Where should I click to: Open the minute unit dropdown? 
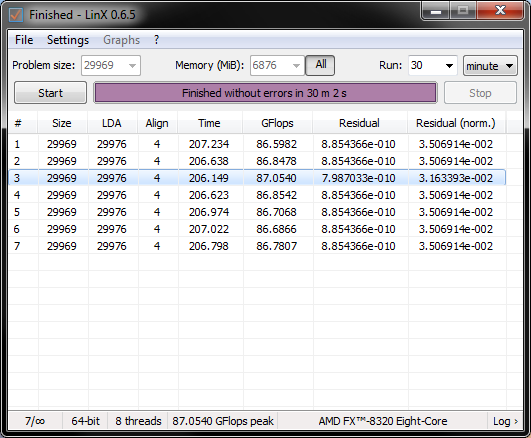490,66
